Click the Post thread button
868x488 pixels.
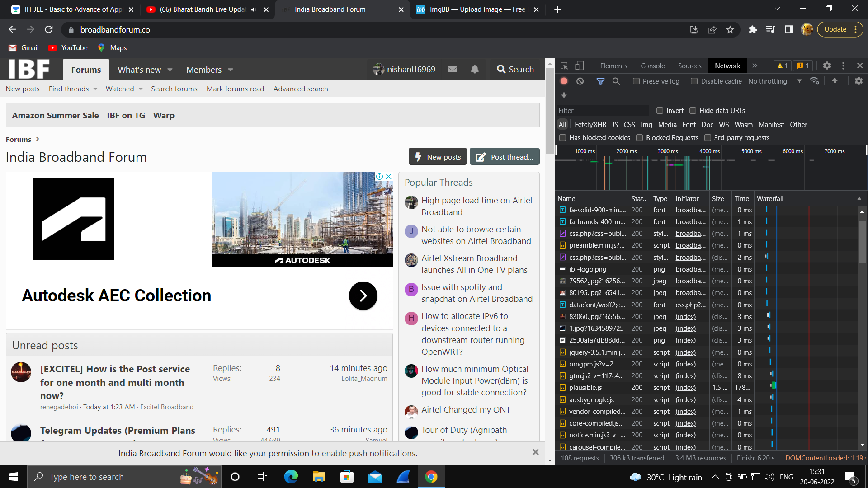505,157
